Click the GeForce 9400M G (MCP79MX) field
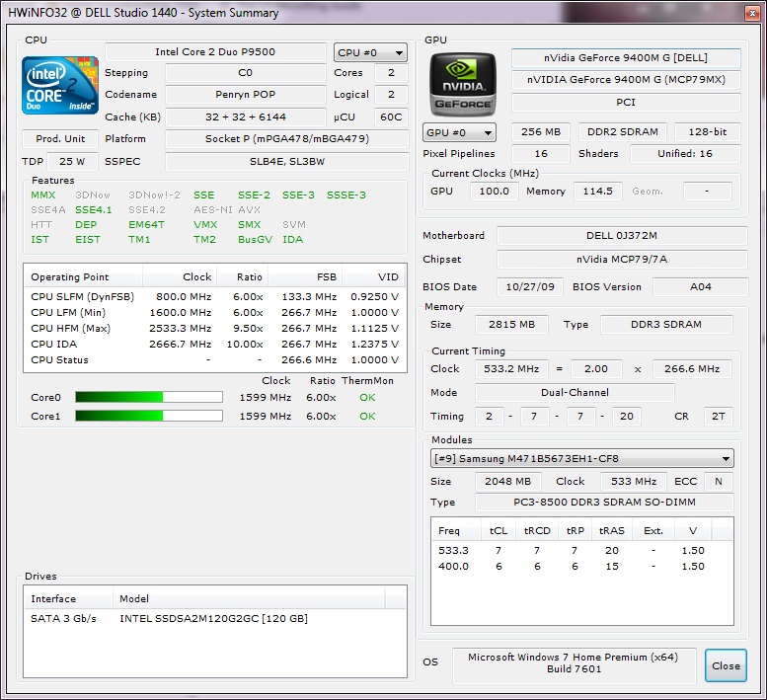The image size is (767, 700). [626, 79]
